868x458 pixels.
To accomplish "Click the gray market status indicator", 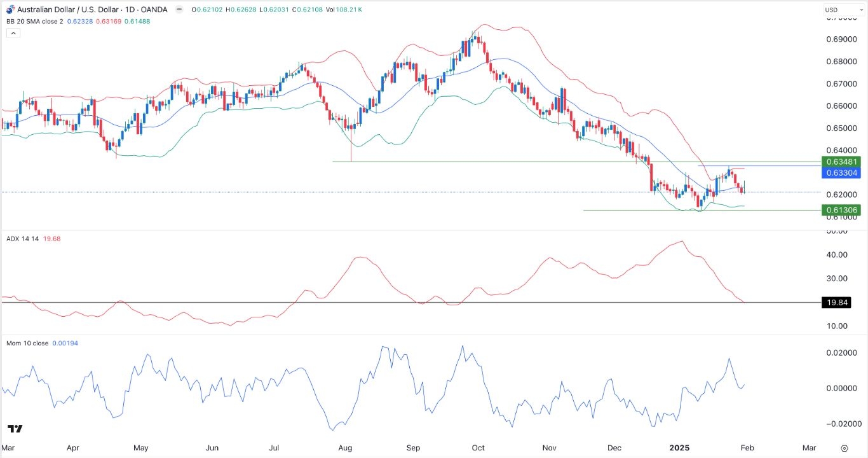I will point(179,10).
